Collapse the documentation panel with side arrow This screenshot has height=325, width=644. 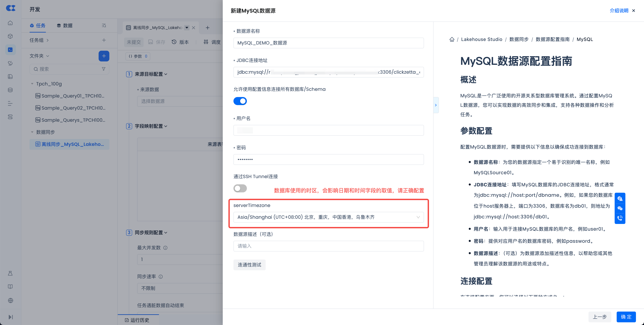point(436,105)
